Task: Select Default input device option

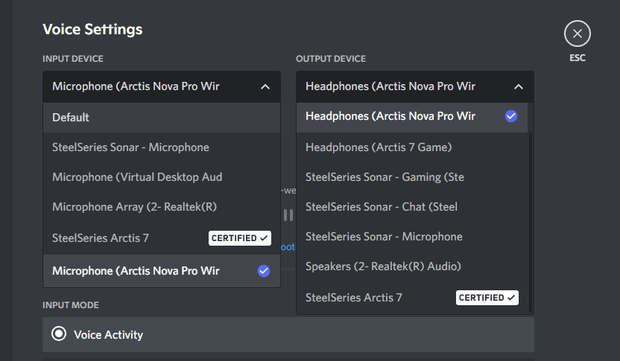Action: 162,117
